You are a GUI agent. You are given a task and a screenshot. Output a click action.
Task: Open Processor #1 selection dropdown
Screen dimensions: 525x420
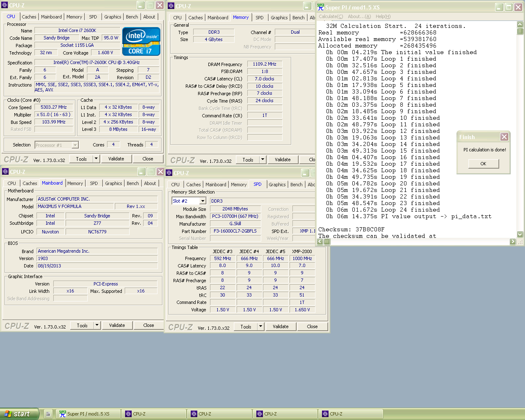click(75, 145)
